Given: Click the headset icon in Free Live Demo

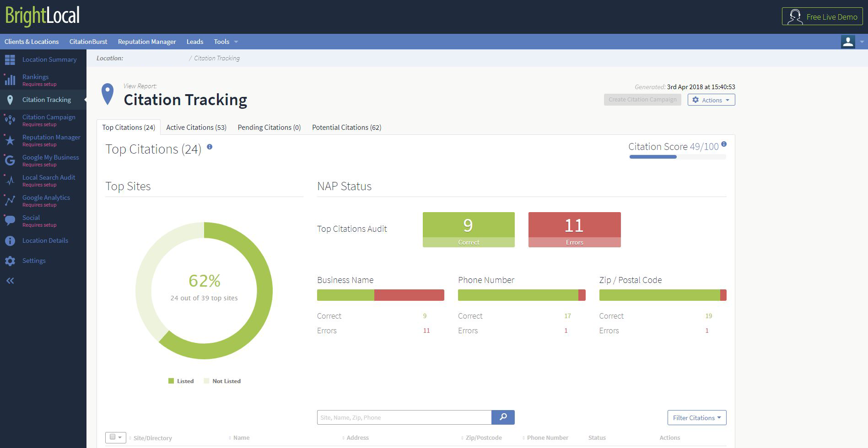Looking at the screenshot, I should 796,17.
